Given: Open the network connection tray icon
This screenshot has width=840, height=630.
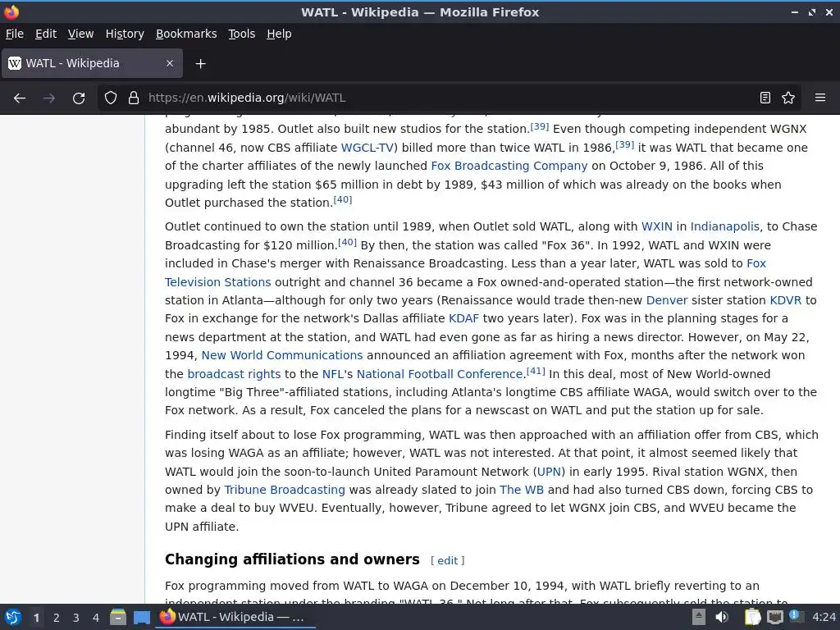Looking at the screenshot, I should [x=774, y=617].
